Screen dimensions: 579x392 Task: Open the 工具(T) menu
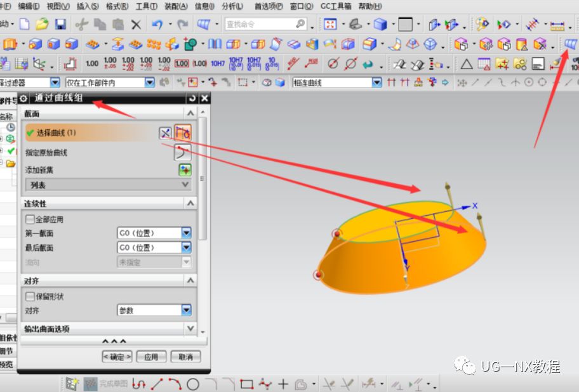tap(146, 6)
